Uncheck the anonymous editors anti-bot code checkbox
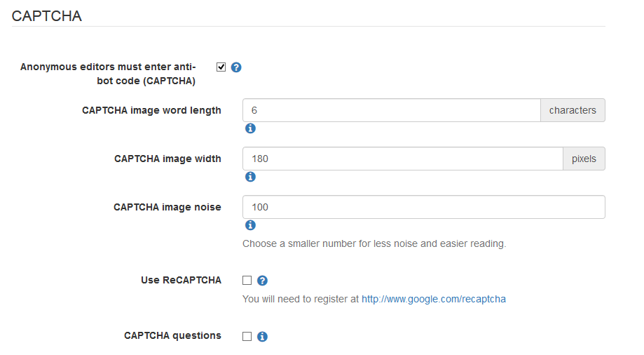Image resolution: width=644 pixels, height=355 pixels. [x=221, y=67]
